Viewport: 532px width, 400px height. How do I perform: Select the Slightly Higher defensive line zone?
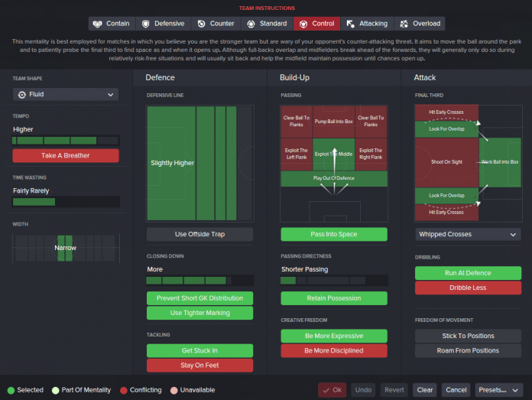pyautogui.click(x=171, y=164)
